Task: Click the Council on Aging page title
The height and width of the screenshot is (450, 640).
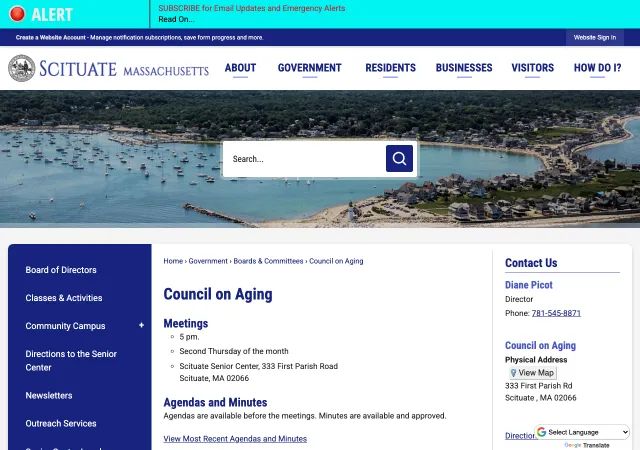Action: click(218, 294)
